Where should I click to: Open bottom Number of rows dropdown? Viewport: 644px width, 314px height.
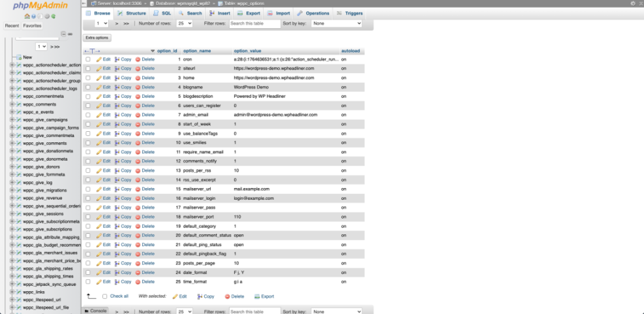185,311
